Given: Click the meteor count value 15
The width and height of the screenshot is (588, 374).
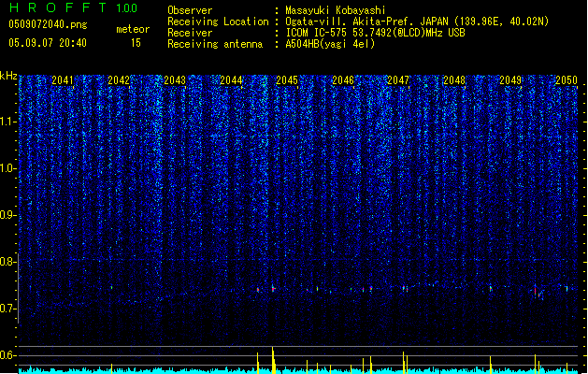Looking at the screenshot, I should coord(136,43).
